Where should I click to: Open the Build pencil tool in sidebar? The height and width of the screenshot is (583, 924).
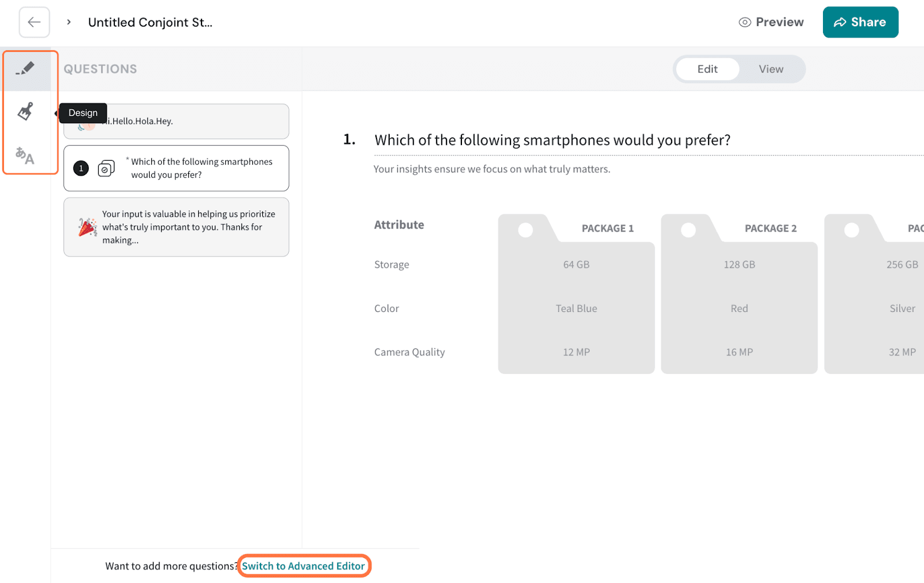pos(25,69)
